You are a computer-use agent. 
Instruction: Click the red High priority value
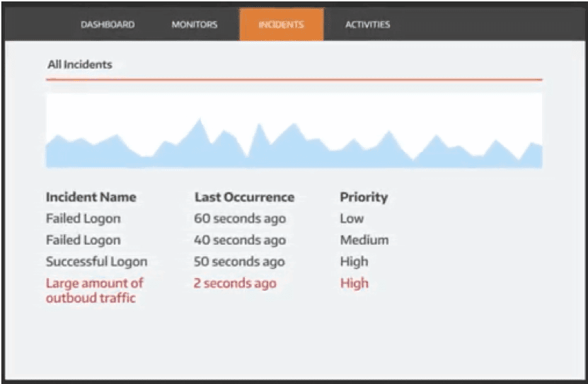(x=354, y=284)
